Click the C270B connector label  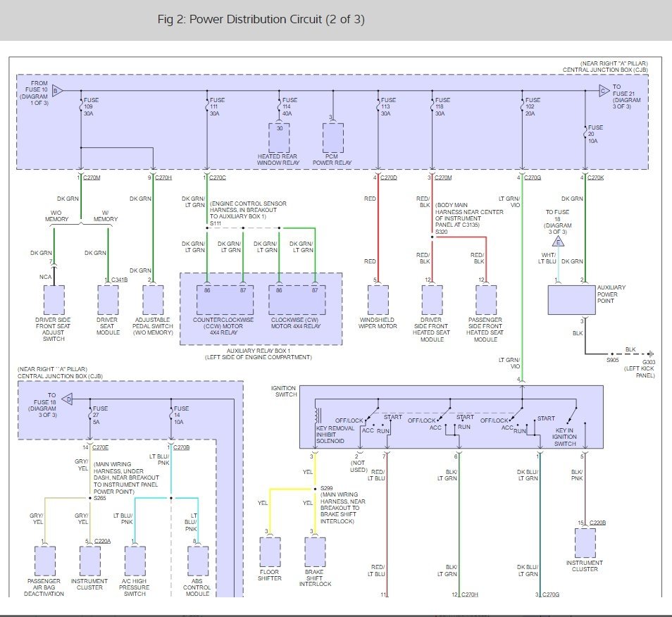tap(181, 447)
